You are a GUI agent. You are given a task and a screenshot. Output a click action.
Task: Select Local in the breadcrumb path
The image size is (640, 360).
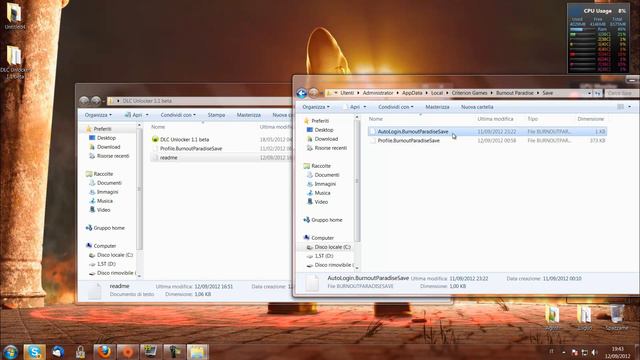pyautogui.click(x=437, y=93)
